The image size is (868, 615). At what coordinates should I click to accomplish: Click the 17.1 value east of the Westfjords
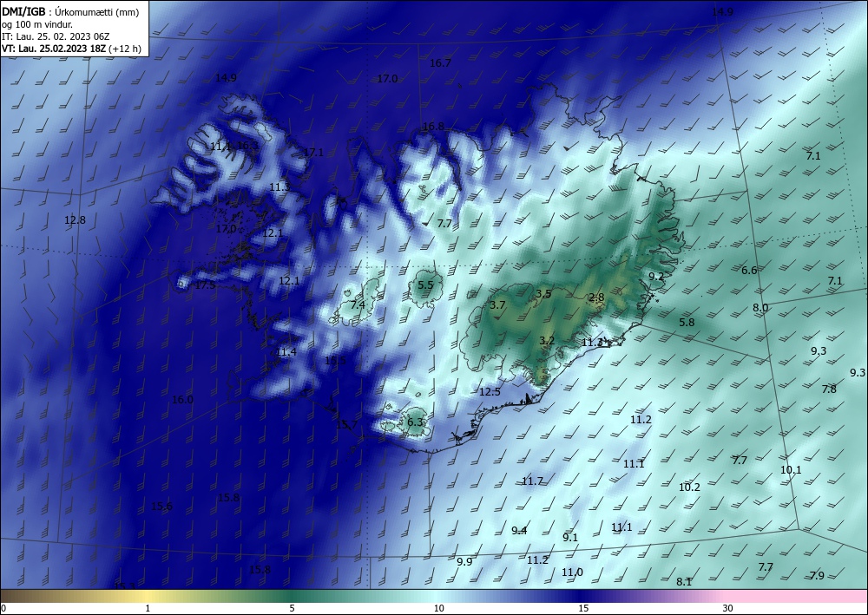[x=313, y=152]
